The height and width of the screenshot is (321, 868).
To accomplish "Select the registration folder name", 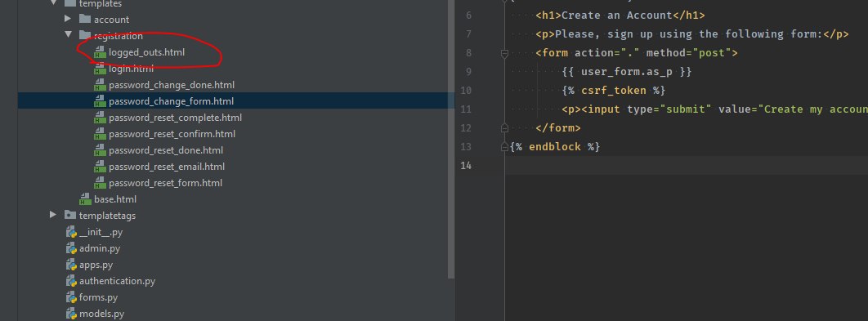I will [x=118, y=36].
